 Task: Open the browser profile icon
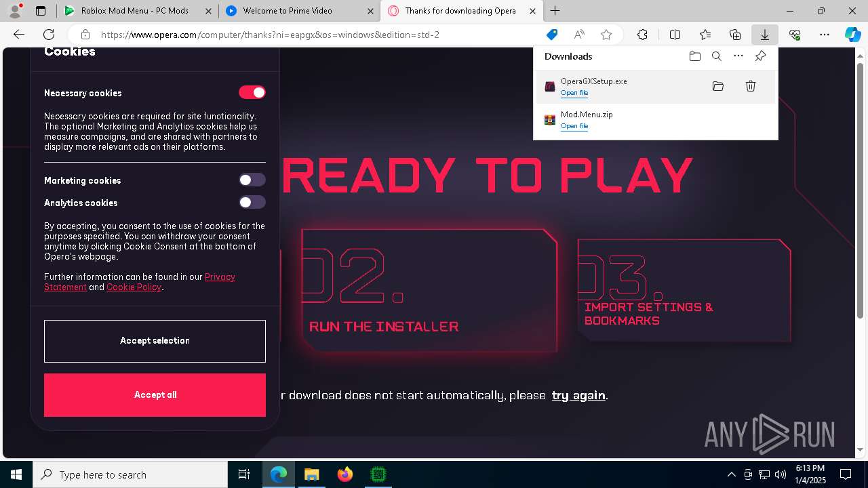15,11
